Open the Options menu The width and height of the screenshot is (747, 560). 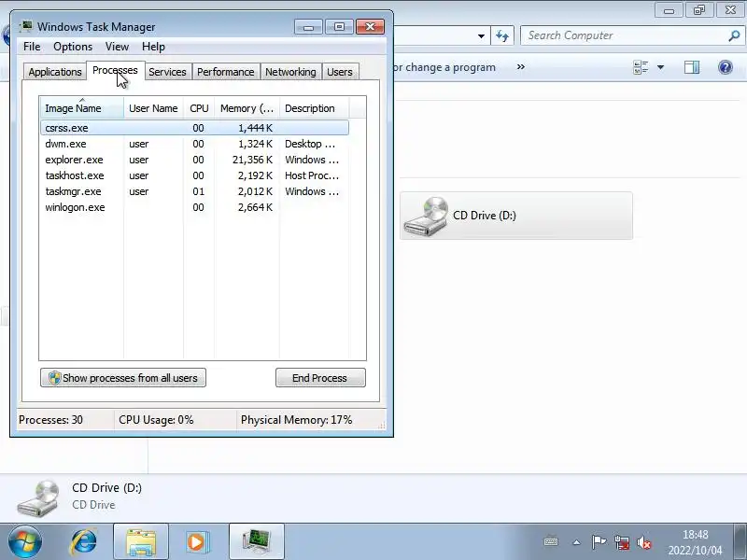73,47
